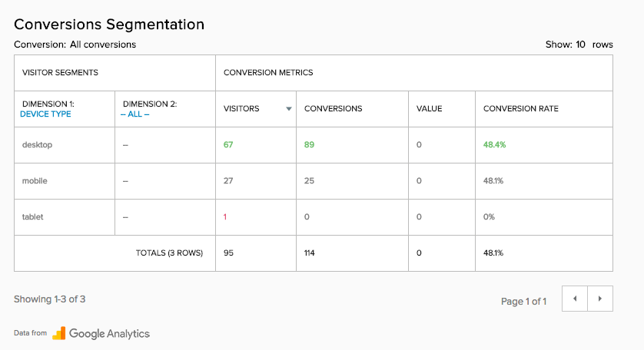Select the tablet row
Screen dimensions: 644x350
(x=314, y=217)
